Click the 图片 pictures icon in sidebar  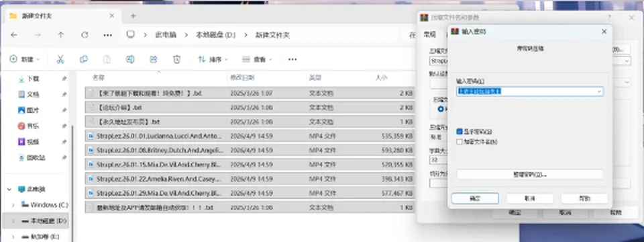click(21, 110)
